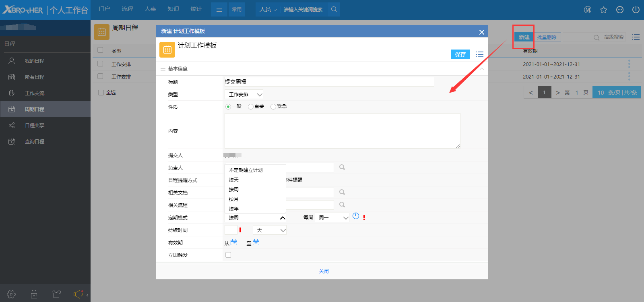Click the top search magnifier icon

pos(334,9)
